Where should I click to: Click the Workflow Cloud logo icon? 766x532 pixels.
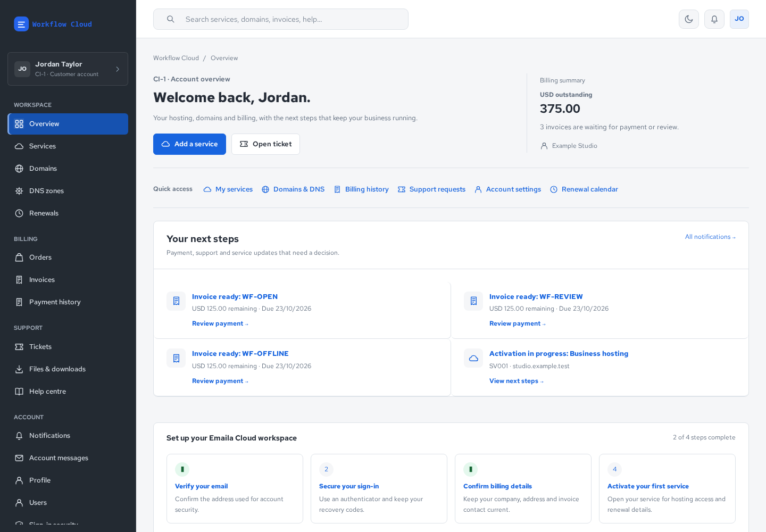point(21,24)
